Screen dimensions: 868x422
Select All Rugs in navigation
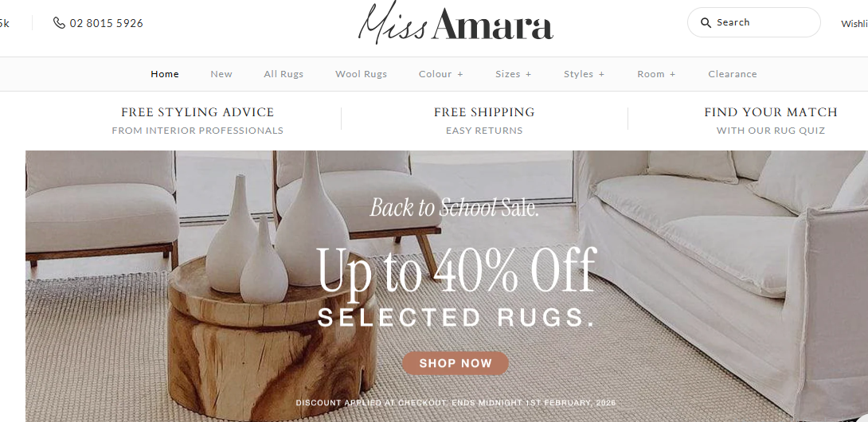283,74
